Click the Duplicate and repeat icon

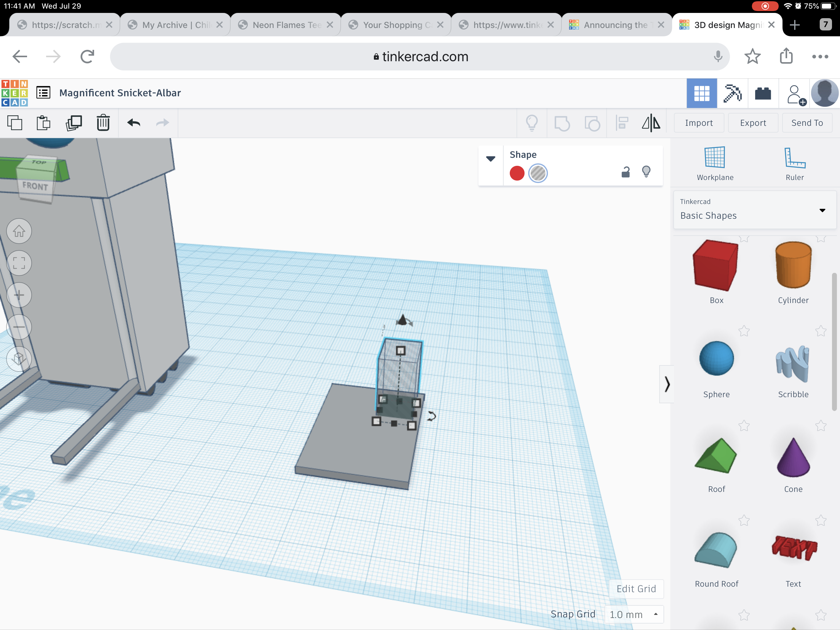74,123
